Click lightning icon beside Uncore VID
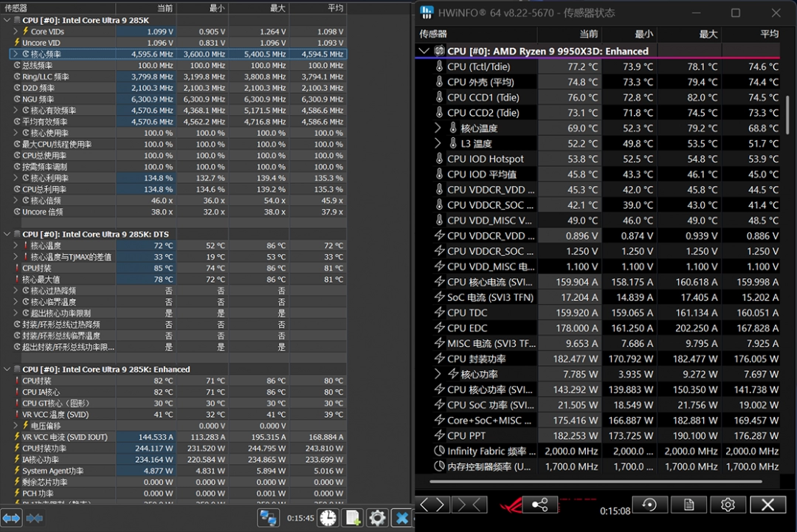The image size is (797, 532). pyautogui.click(x=17, y=43)
